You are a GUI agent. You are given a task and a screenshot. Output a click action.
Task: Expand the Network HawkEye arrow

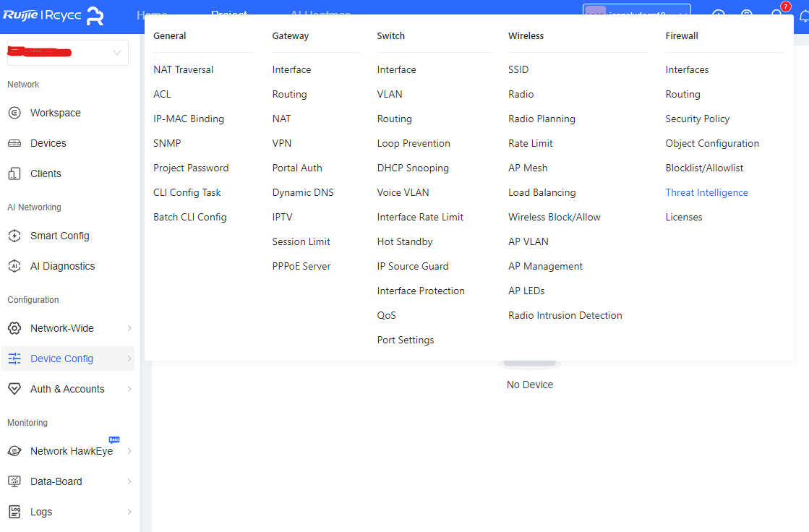click(x=129, y=451)
